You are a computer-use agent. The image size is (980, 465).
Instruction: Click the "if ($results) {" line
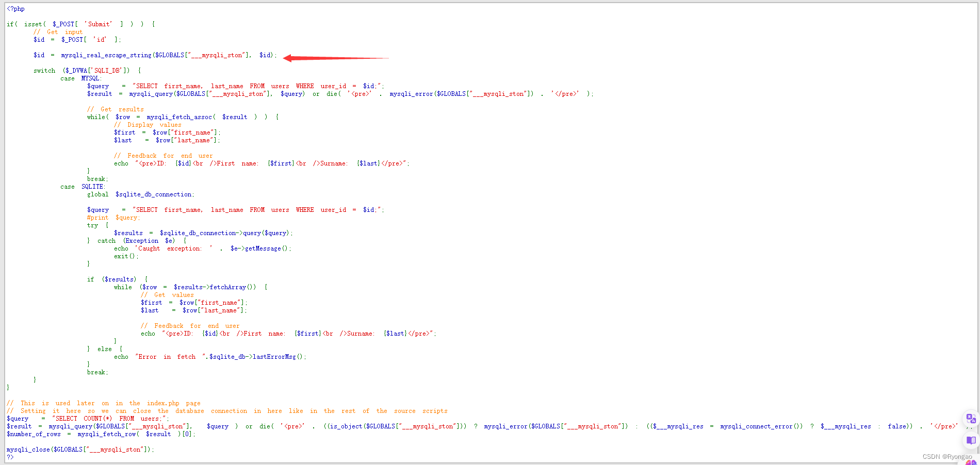pos(118,279)
